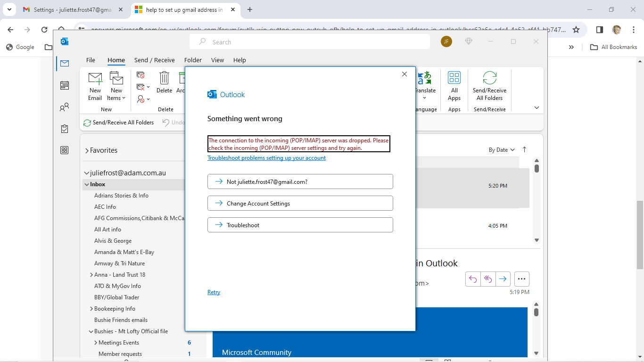
Task: Open the Mail view in Outlook's navigation bar
Action: pos(65,63)
